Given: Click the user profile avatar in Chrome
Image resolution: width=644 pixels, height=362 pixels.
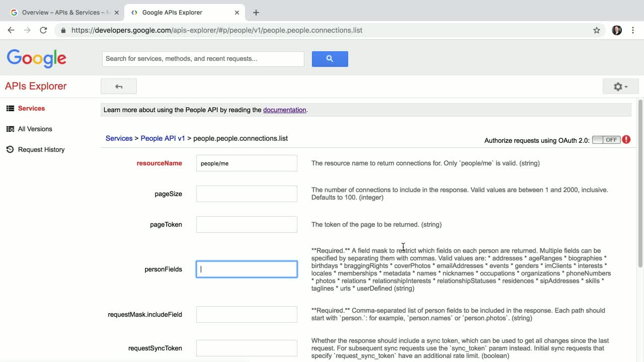Looking at the screenshot, I should pos(617,30).
